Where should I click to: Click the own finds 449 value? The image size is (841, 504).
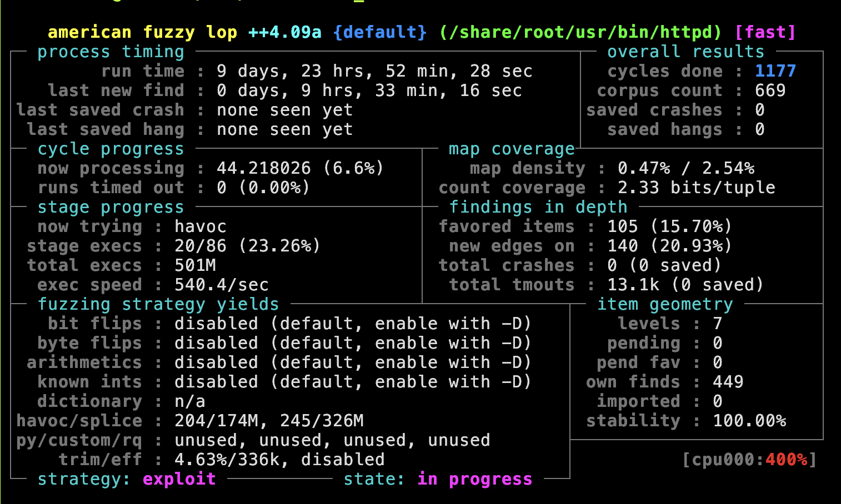[728, 382]
